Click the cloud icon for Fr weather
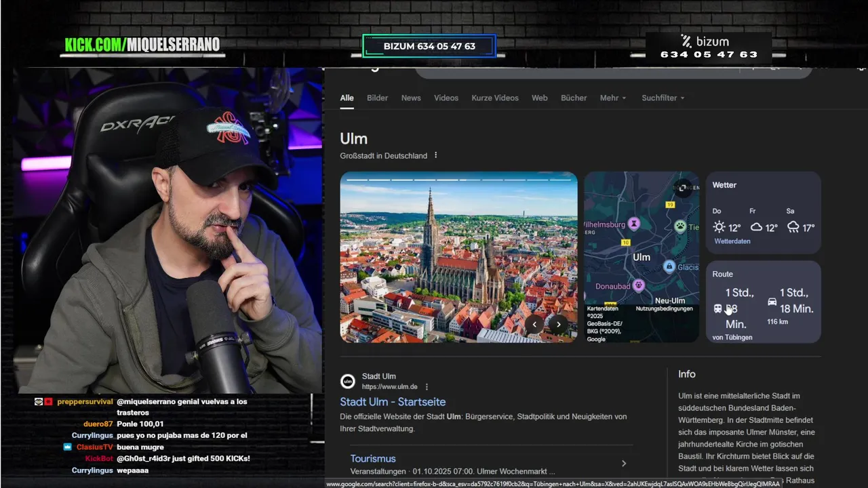Viewport: 868px width, 488px height. pos(755,227)
